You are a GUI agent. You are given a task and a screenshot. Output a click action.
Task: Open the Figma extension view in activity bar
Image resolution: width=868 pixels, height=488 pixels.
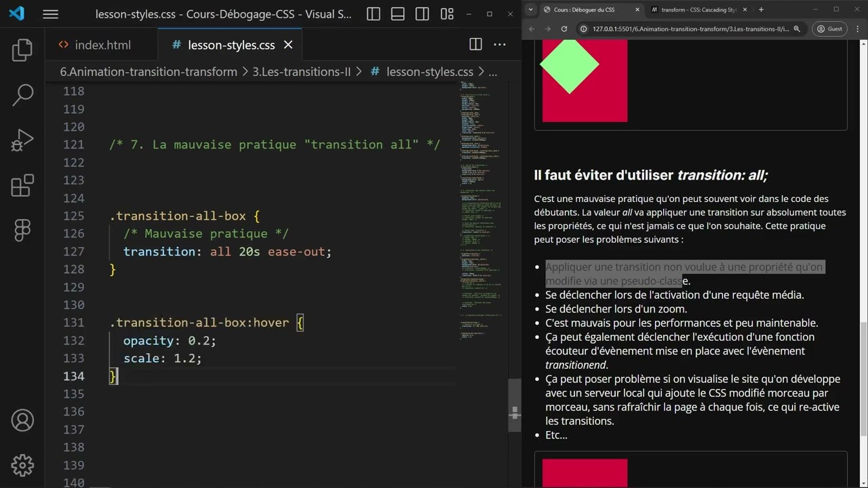(x=22, y=230)
